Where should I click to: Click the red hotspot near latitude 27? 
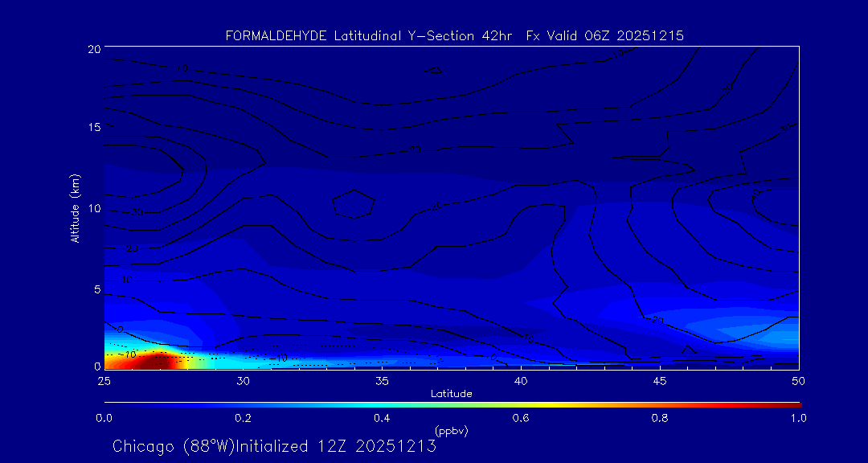tap(151, 360)
